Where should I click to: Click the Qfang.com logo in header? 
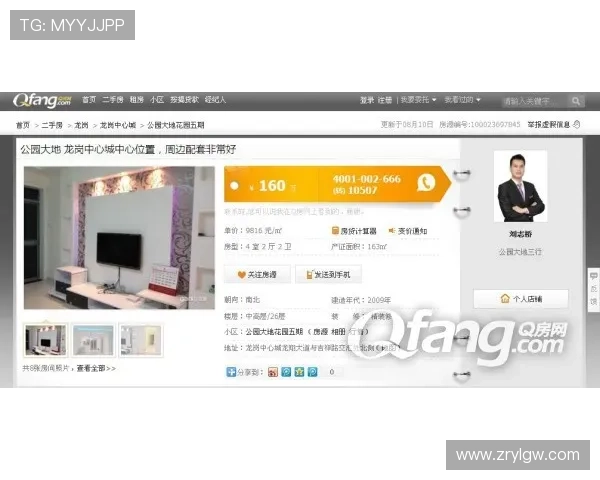(x=42, y=101)
